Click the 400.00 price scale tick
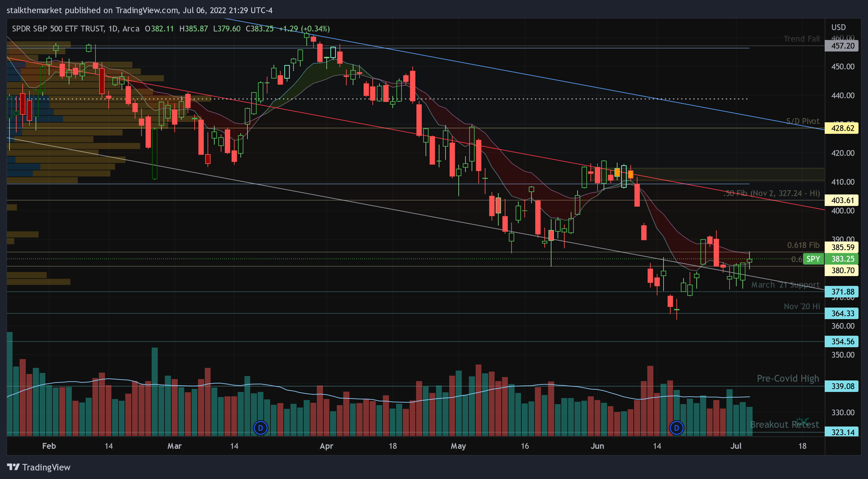 point(843,210)
